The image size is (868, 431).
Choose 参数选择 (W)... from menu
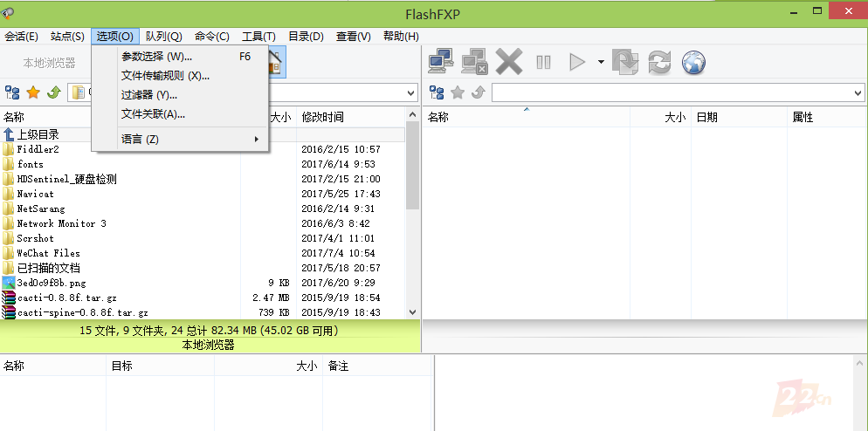tap(181, 57)
